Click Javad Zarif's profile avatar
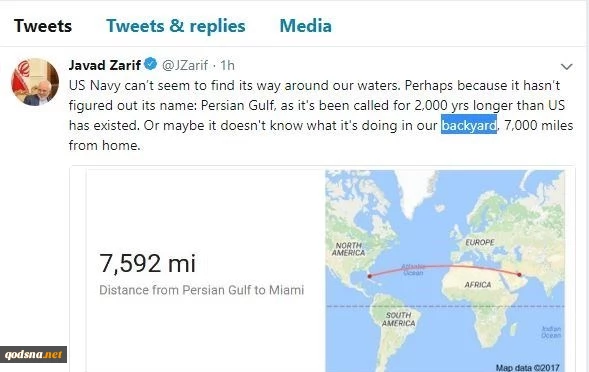589x372 pixels. pyautogui.click(x=35, y=82)
